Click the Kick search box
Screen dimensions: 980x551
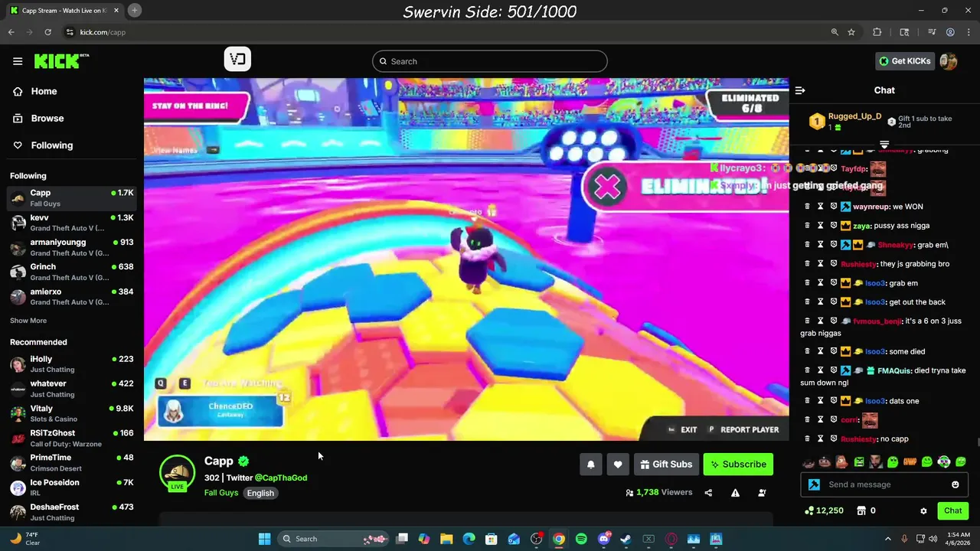(x=490, y=61)
